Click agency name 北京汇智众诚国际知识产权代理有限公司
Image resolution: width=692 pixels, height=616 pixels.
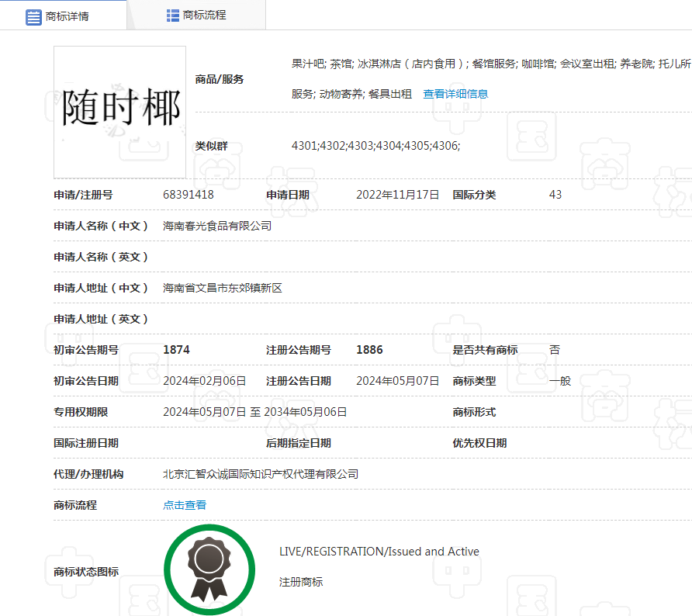tap(261, 474)
